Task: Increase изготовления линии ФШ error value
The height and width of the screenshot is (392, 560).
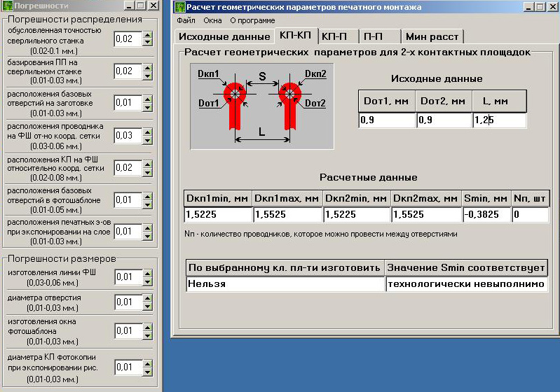Action: [x=147, y=274]
